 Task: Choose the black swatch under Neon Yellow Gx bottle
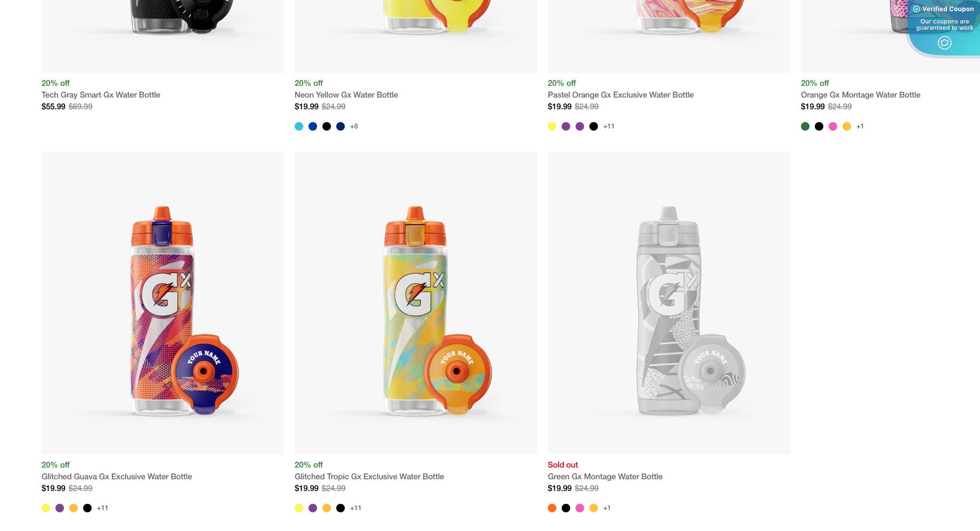327,126
